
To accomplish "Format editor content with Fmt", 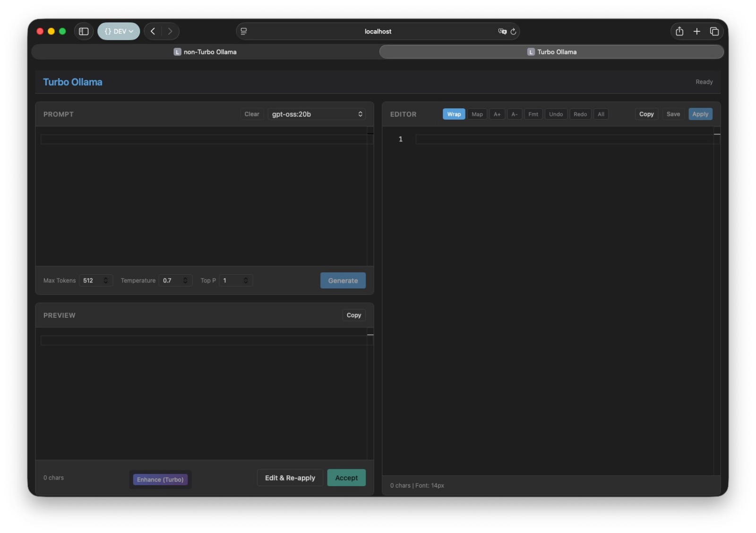I will coord(533,114).
